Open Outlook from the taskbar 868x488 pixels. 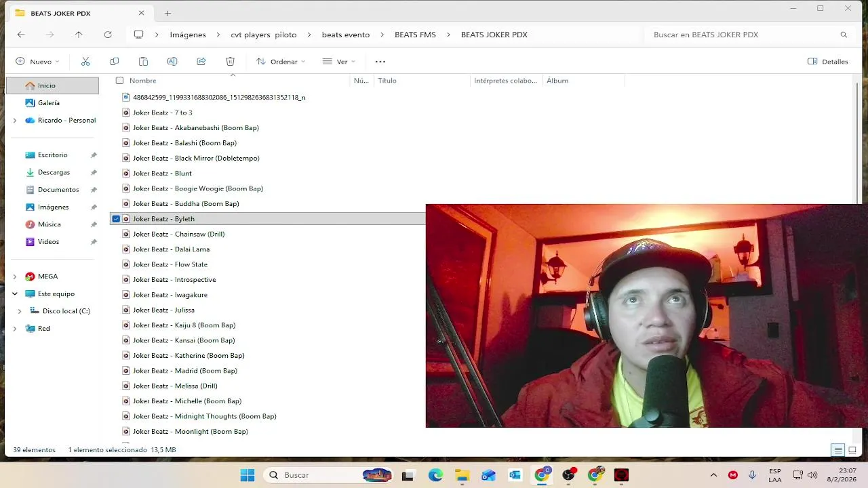pyautogui.click(x=515, y=475)
